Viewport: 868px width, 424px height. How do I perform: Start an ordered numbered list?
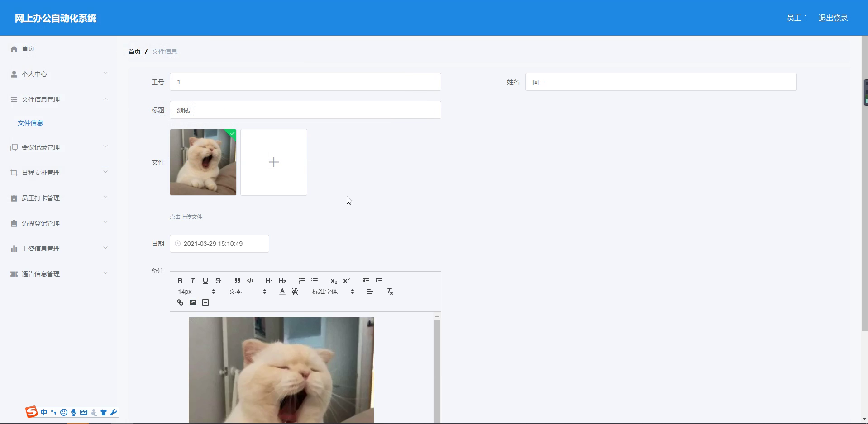coord(301,281)
